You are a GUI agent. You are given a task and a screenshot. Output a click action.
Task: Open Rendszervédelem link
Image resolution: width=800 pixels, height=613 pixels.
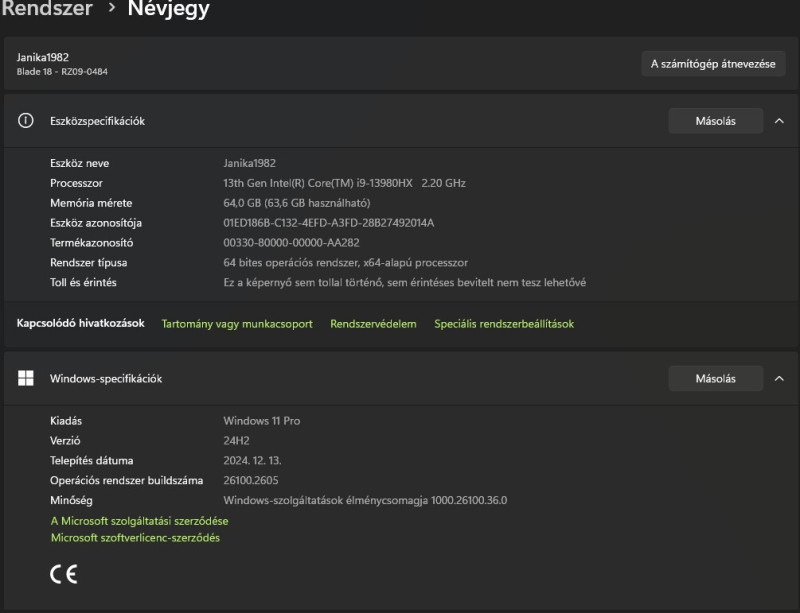click(373, 324)
